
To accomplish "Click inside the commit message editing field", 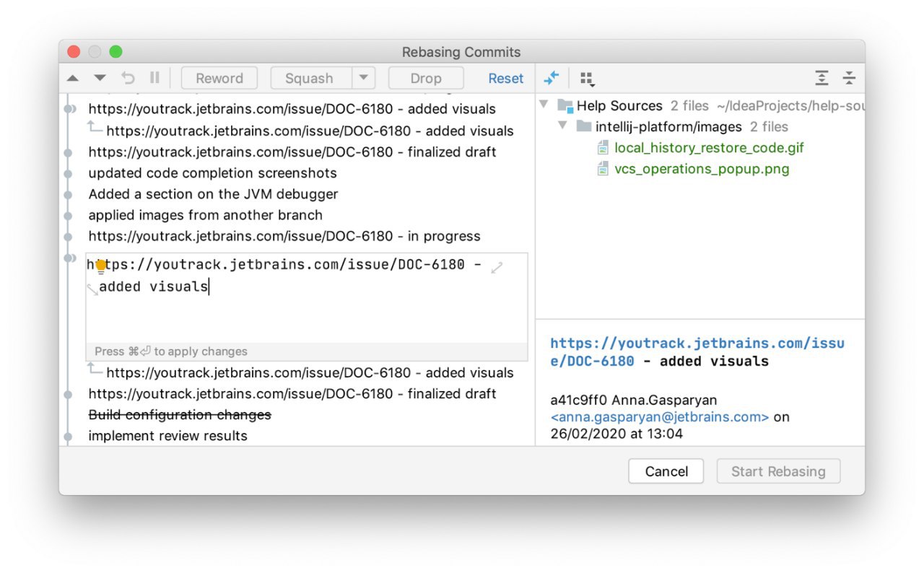I will pos(307,298).
